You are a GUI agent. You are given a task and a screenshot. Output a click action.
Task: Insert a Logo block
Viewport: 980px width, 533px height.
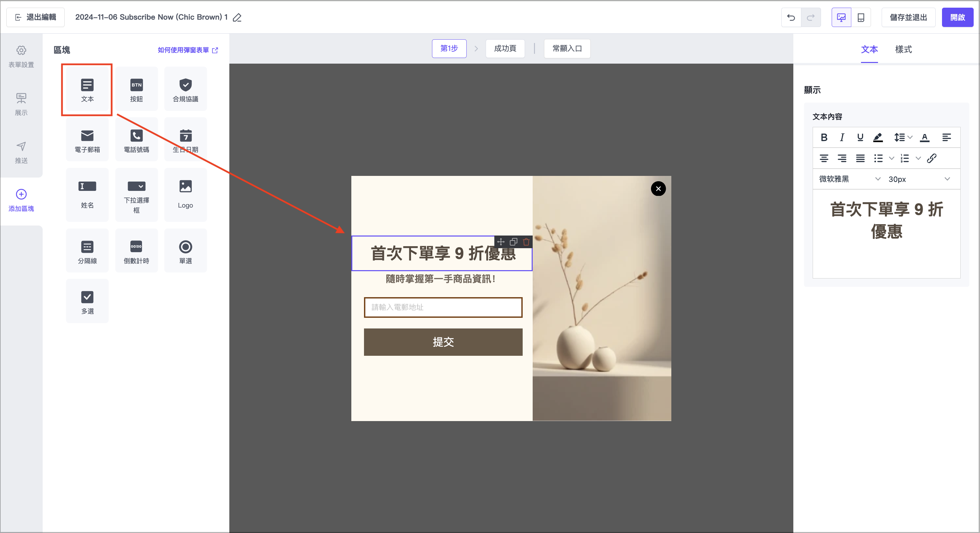pyautogui.click(x=185, y=194)
